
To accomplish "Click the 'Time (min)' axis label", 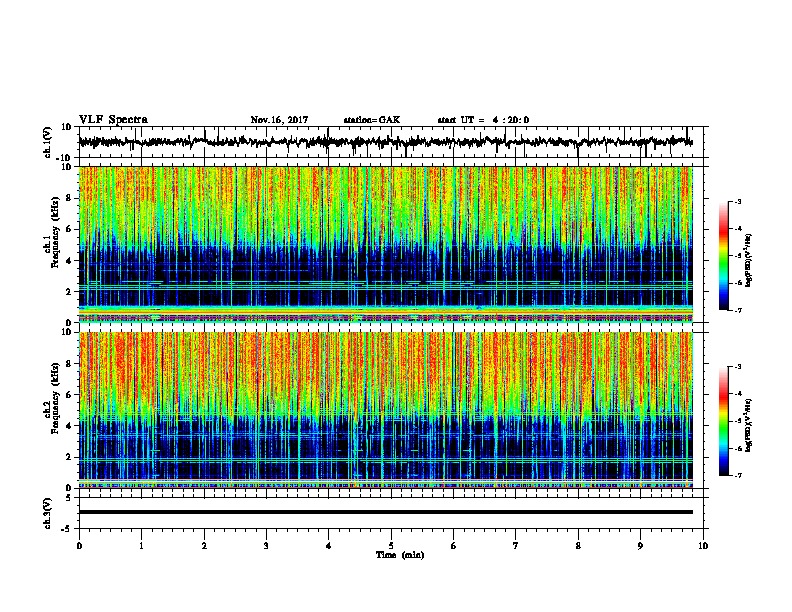I will coord(400,555).
